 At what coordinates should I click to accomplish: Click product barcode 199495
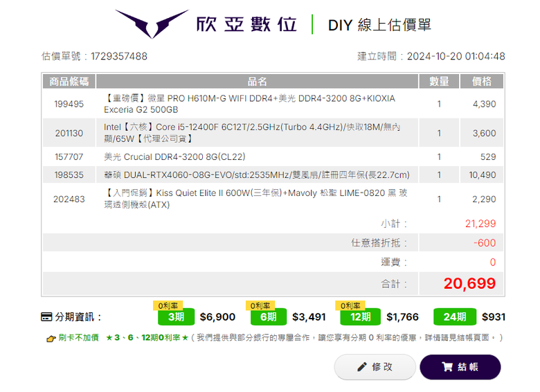pyautogui.click(x=69, y=104)
